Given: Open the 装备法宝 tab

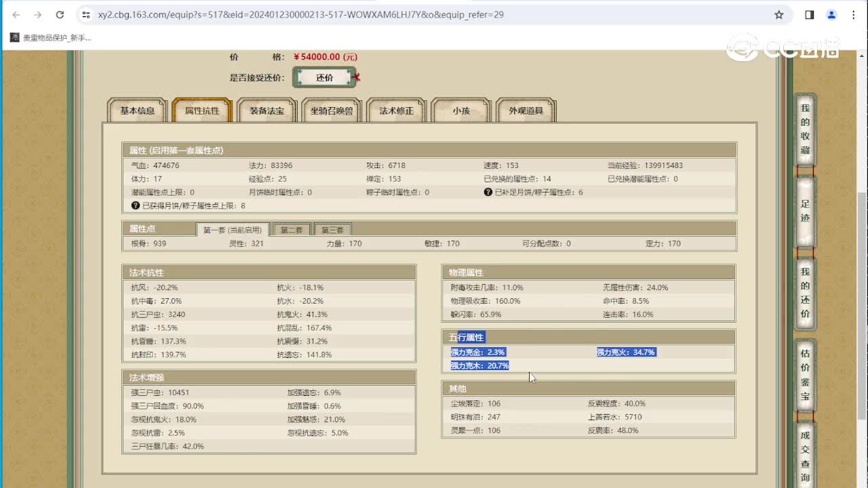Looking at the screenshot, I should pyautogui.click(x=267, y=110).
